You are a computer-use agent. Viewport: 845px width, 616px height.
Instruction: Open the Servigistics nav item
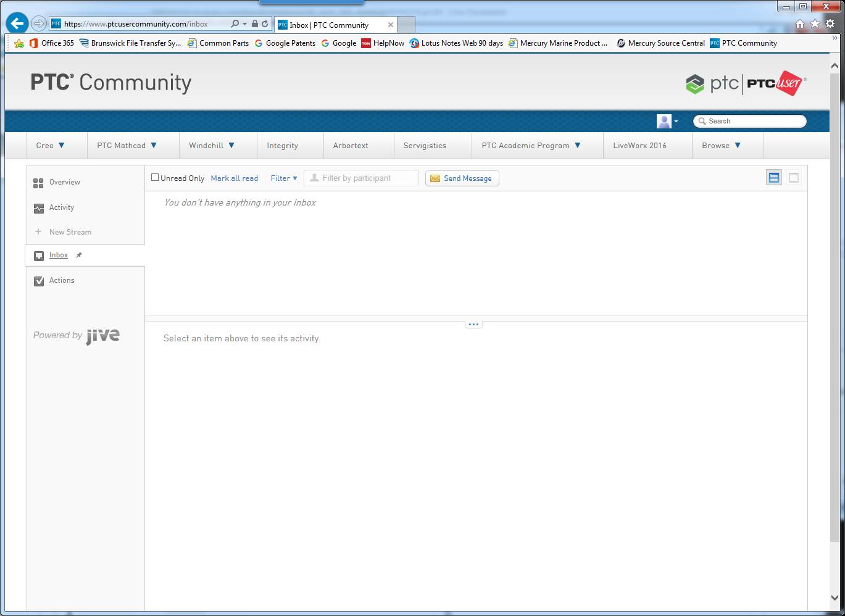coord(425,146)
